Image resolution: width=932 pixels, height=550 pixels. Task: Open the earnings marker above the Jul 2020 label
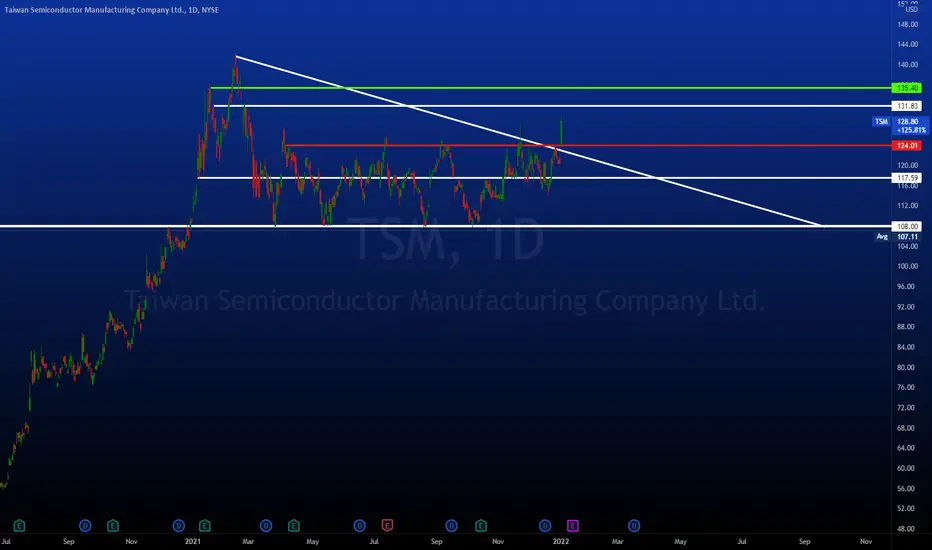[x=19, y=526]
